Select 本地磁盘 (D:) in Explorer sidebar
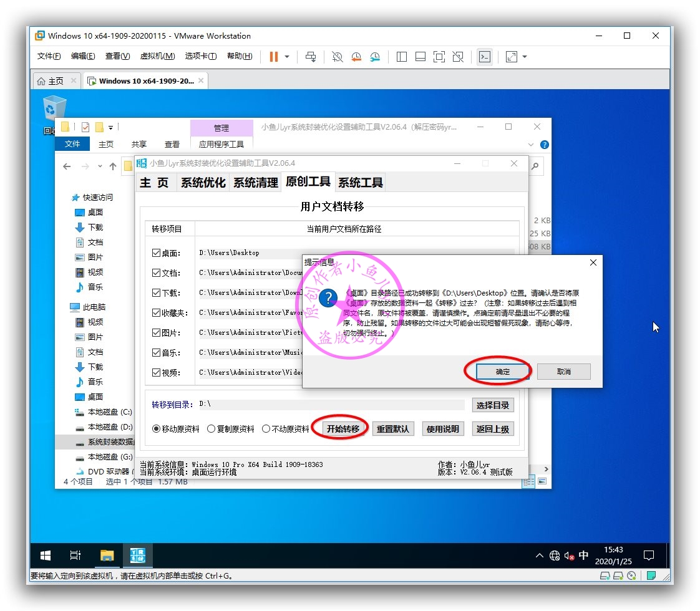The image size is (700, 611). (104, 427)
